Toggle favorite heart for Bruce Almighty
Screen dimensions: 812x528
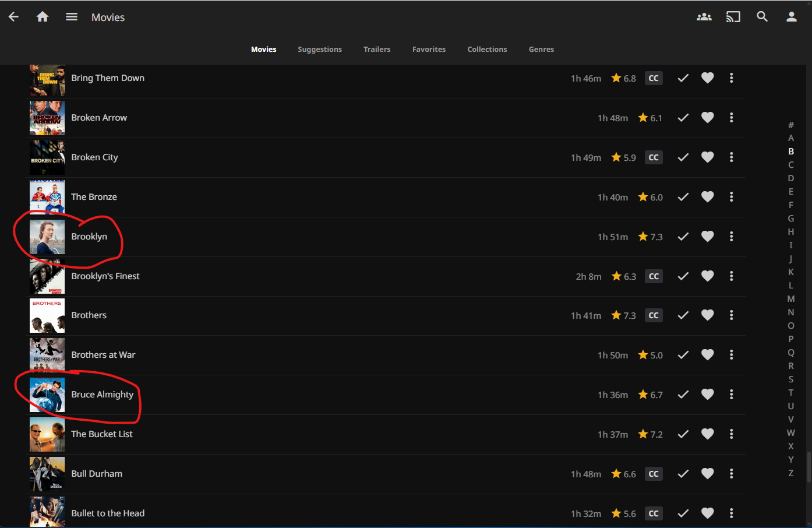pos(707,395)
